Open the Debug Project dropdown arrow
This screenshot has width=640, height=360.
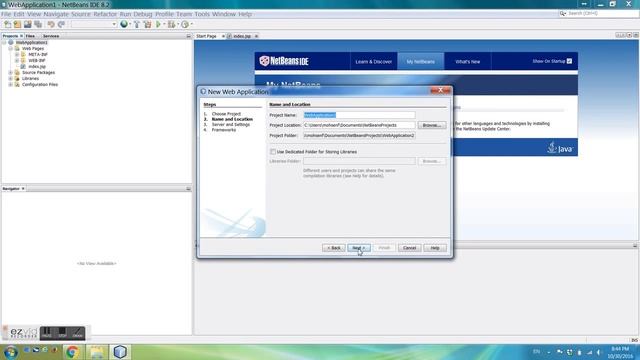click(x=178, y=24)
